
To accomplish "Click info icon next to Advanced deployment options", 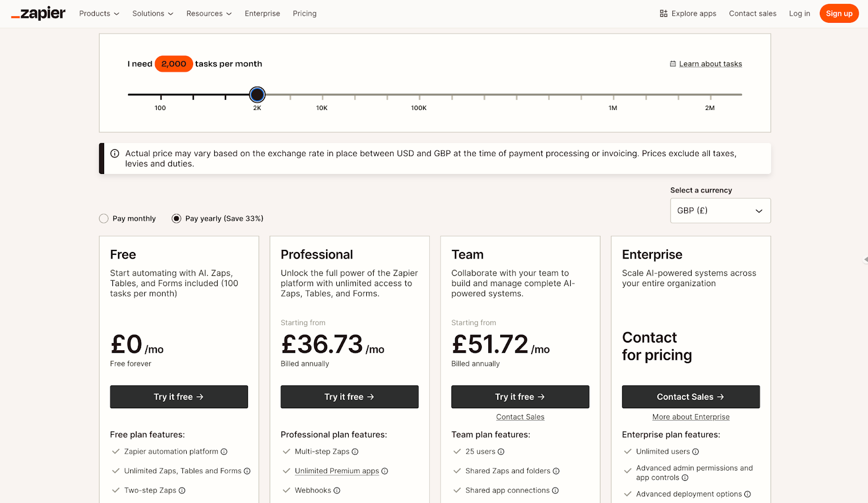I will (x=747, y=494).
